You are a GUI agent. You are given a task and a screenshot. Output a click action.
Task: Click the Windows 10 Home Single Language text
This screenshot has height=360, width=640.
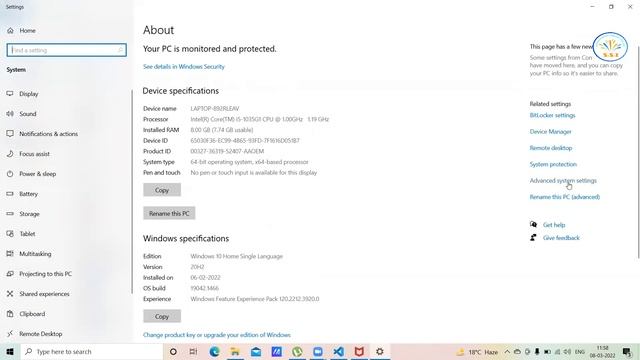tap(237, 256)
